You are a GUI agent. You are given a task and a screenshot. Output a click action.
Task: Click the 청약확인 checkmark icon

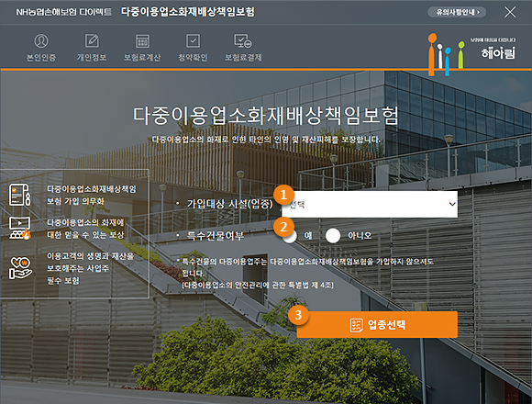[193, 40]
